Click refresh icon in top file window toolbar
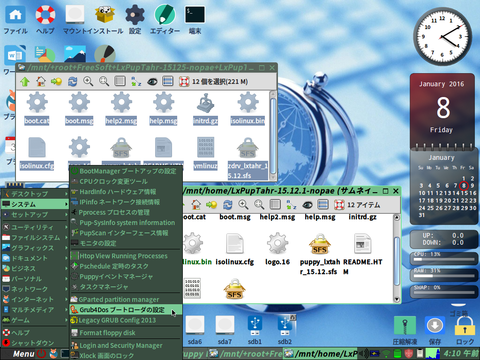Viewport: 480px width, 360px height. [x=72, y=81]
